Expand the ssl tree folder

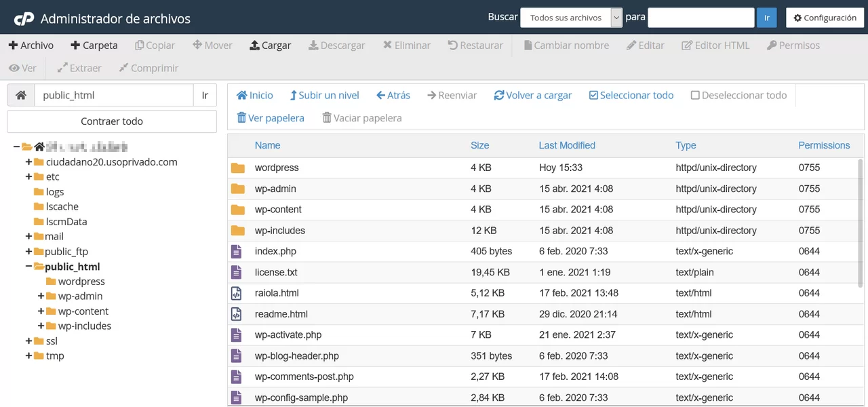coord(28,341)
